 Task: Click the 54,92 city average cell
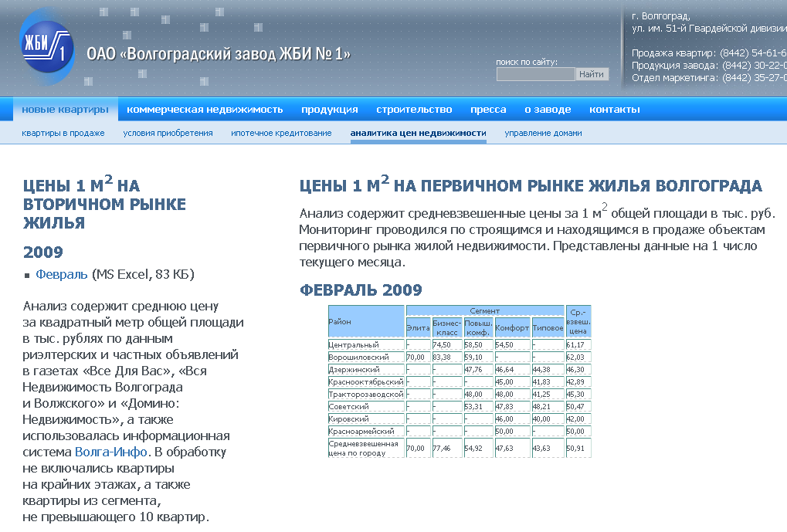click(478, 448)
